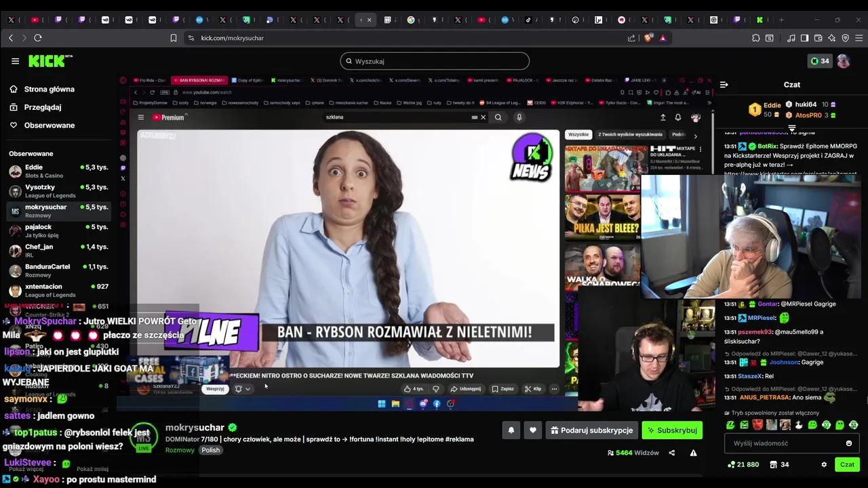Open browser extensions puzzle icon
The height and width of the screenshot is (488, 868).
coord(756,38)
